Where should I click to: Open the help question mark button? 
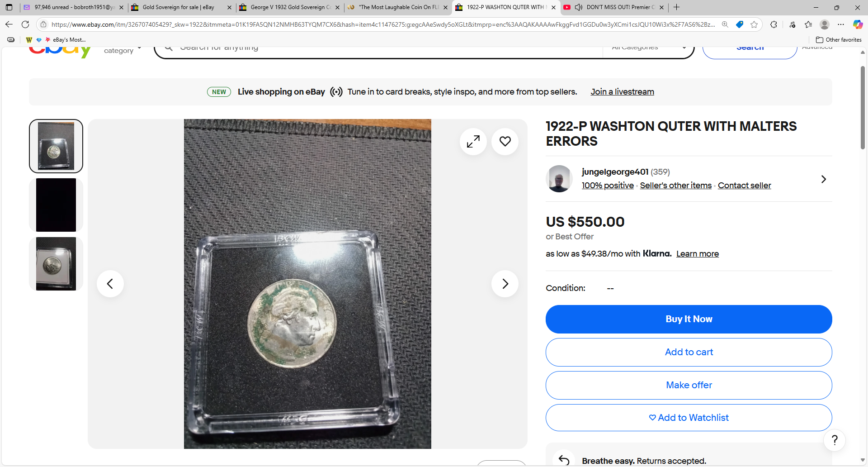tap(835, 440)
